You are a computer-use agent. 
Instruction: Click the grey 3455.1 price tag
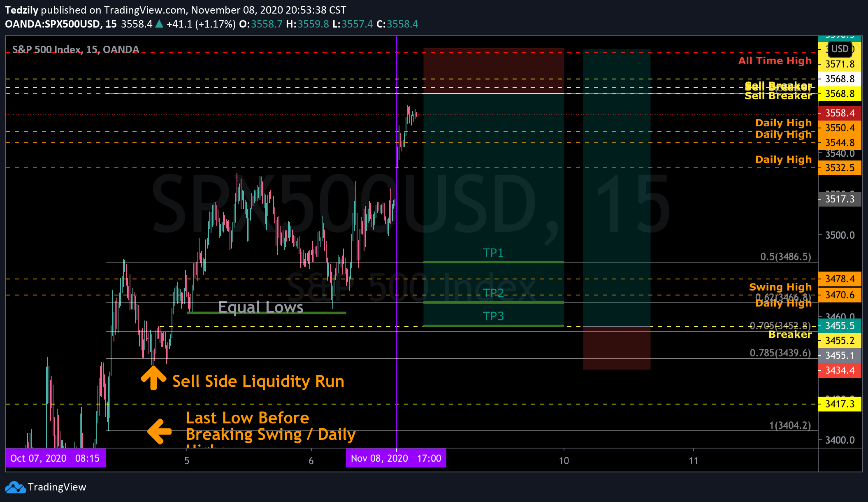(840, 356)
